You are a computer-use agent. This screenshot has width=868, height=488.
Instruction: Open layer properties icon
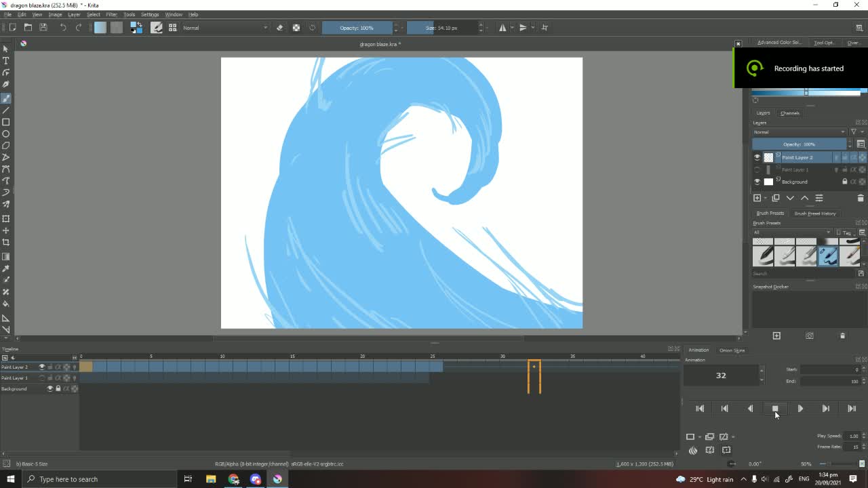point(819,198)
